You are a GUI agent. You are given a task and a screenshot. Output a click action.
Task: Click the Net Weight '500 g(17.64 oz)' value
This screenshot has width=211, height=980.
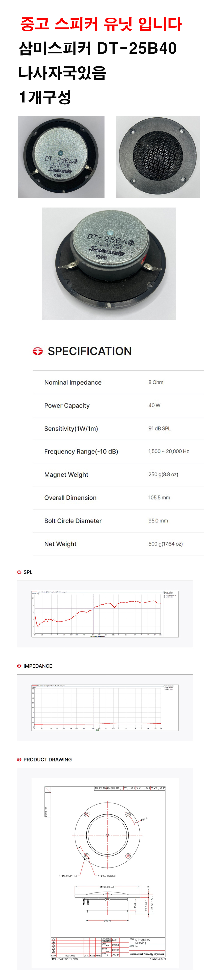[x=165, y=544]
